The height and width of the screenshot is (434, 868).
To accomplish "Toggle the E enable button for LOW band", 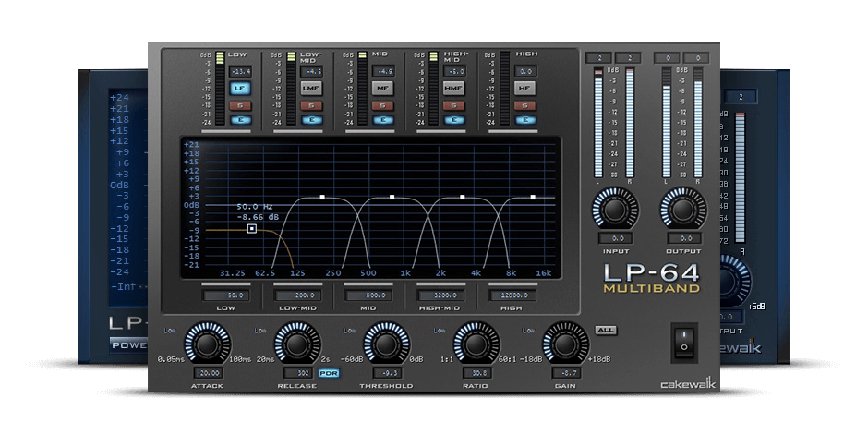I will pos(240,120).
